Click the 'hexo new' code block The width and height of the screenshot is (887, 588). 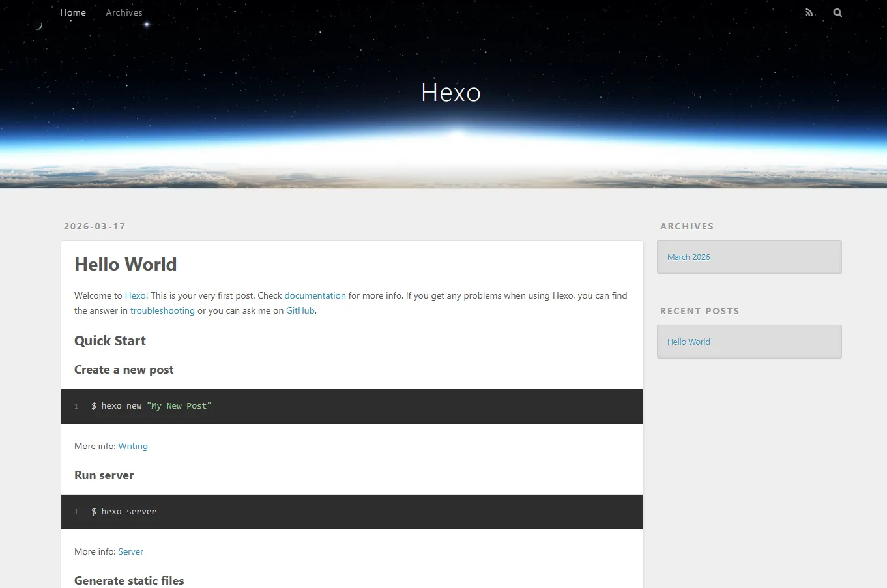point(351,406)
